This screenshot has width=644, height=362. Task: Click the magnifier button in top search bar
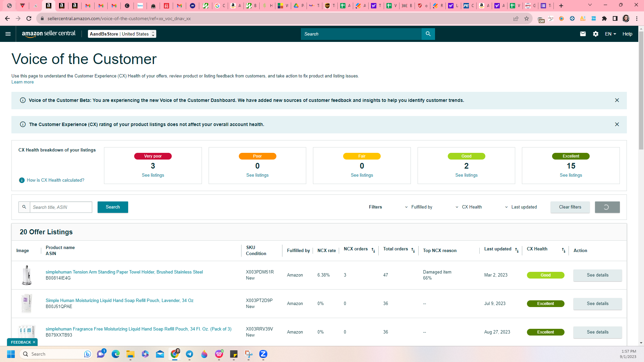click(x=428, y=34)
